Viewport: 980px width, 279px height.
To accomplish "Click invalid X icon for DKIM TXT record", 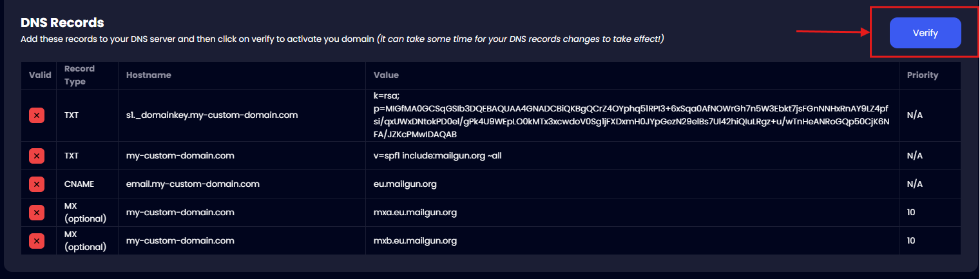I will coord(37,115).
